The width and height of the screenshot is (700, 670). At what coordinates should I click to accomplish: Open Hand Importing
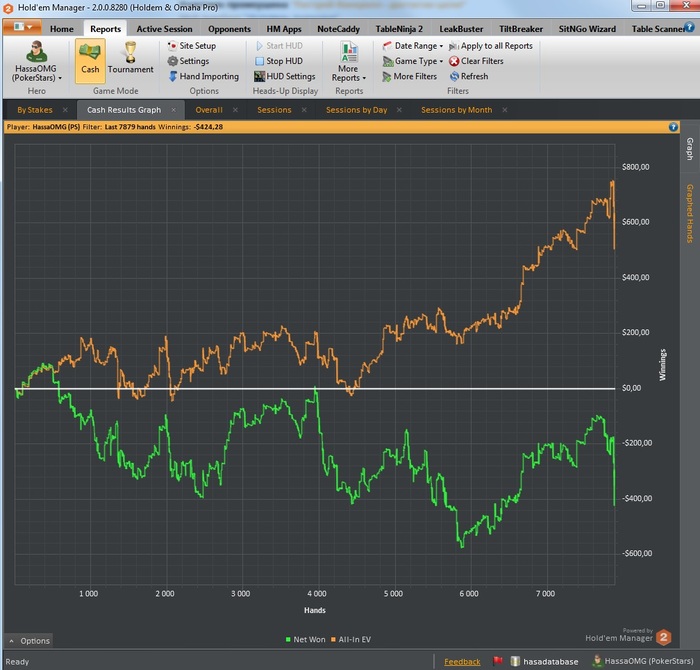(204, 76)
